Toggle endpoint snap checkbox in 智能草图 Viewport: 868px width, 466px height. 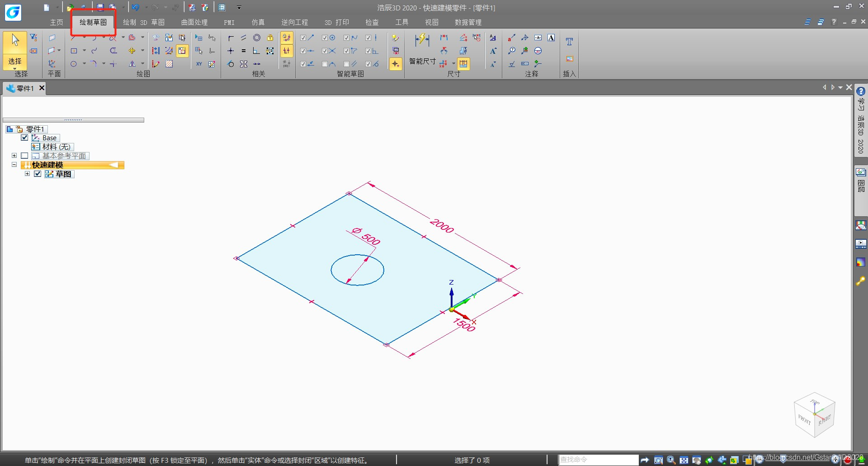(x=303, y=38)
